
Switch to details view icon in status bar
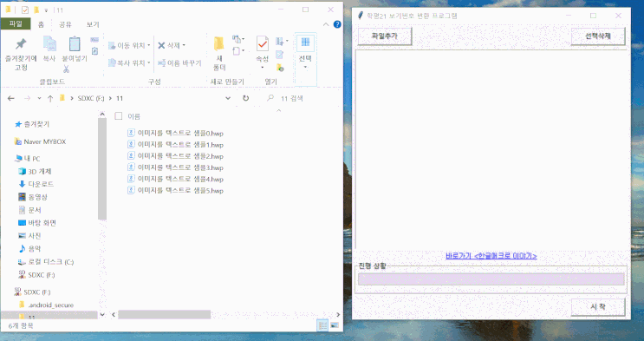[322, 325]
